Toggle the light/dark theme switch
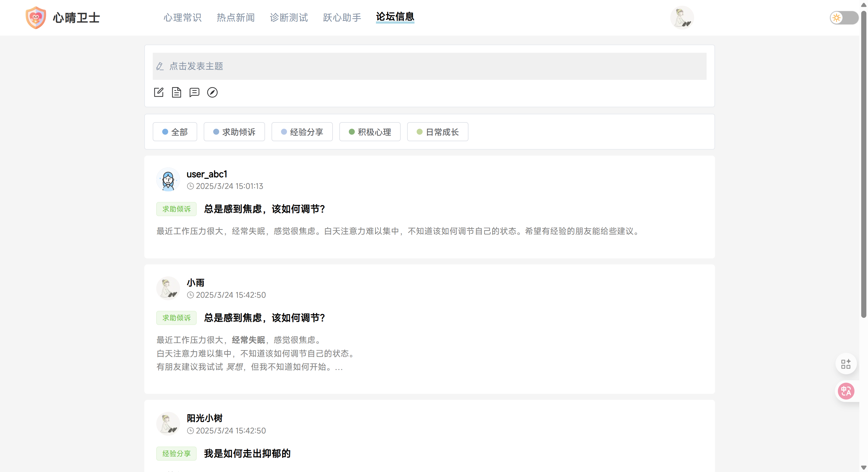This screenshot has height=472, width=868. coord(844,18)
